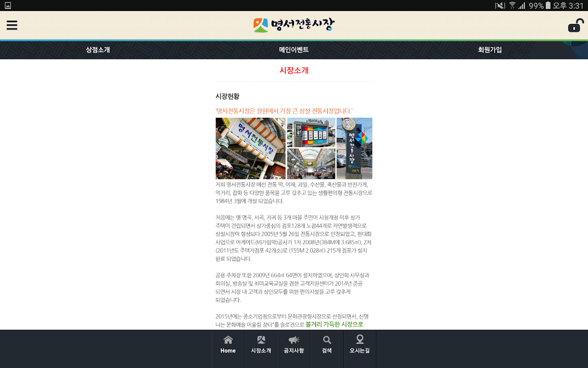Tap the red 시장소개 heading
This screenshot has width=588, height=368.
click(x=294, y=70)
